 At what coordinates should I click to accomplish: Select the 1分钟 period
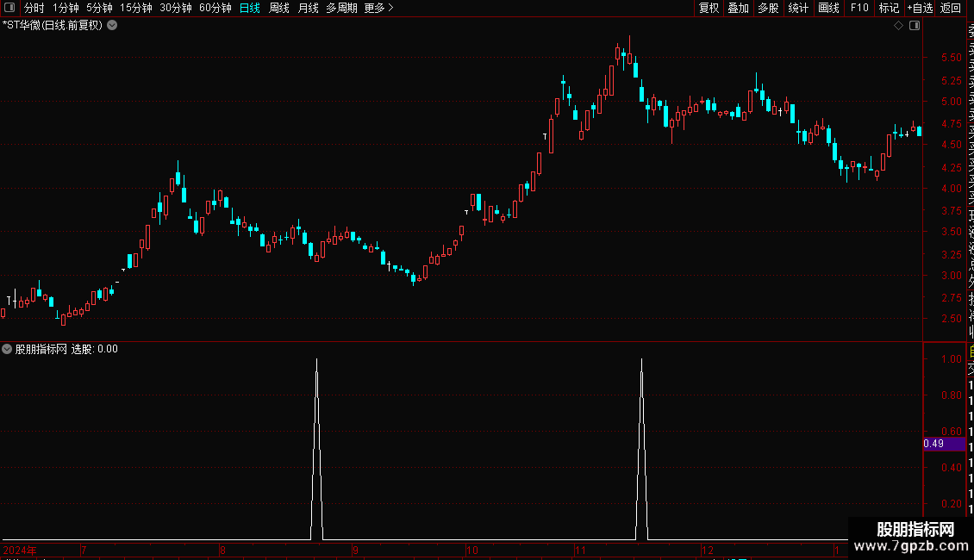pos(66,8)
